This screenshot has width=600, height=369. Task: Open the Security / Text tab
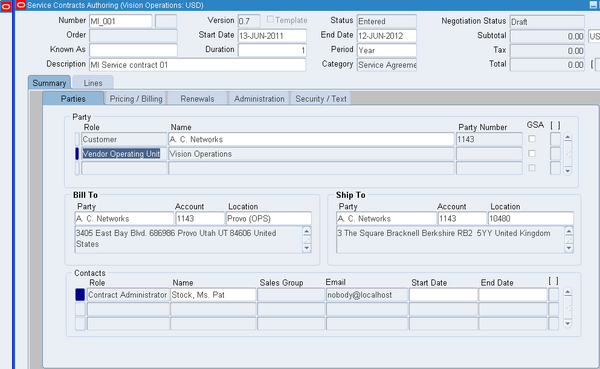(x=321, y=99)
